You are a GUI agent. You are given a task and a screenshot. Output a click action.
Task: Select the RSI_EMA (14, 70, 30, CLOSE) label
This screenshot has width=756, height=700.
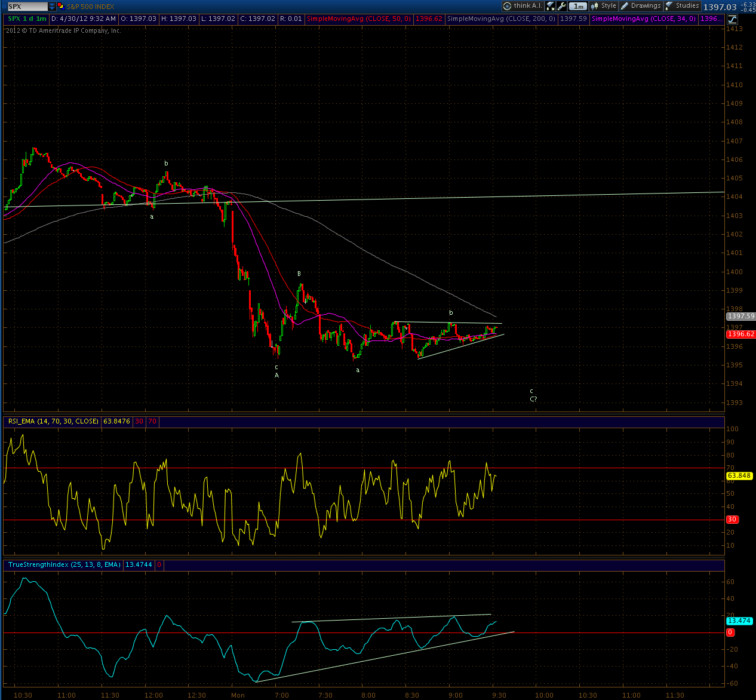pos(53,421)
